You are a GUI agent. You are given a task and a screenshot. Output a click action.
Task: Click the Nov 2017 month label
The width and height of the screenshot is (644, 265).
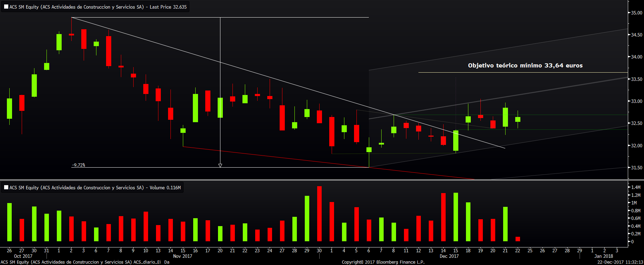(183, 256)
